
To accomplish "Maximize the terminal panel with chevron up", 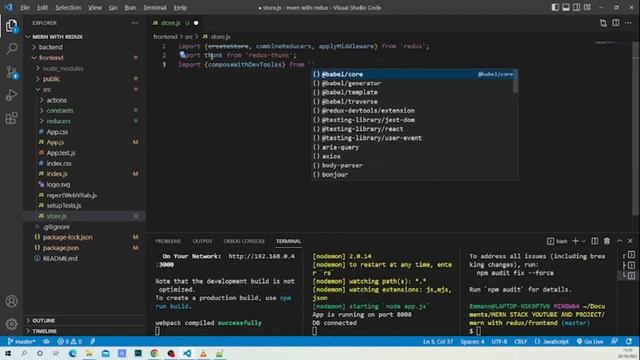I will 620,241.
